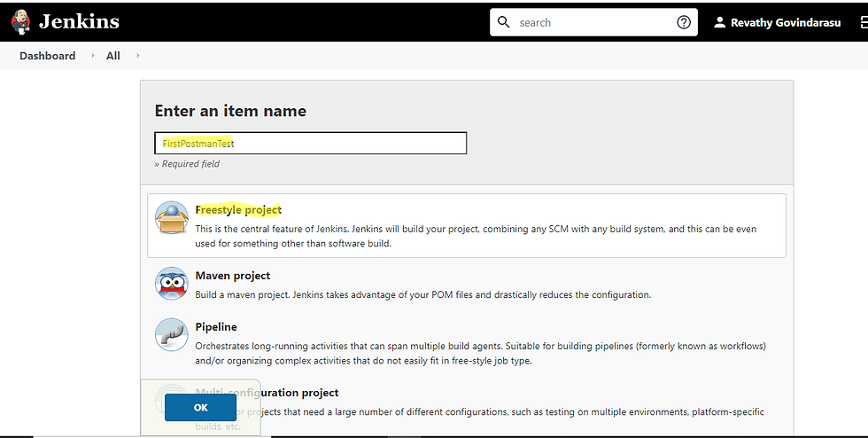This screenshot has width=868, height=438.
Task: Open Revathy Govindarasu user page
Action: point(785,23)
